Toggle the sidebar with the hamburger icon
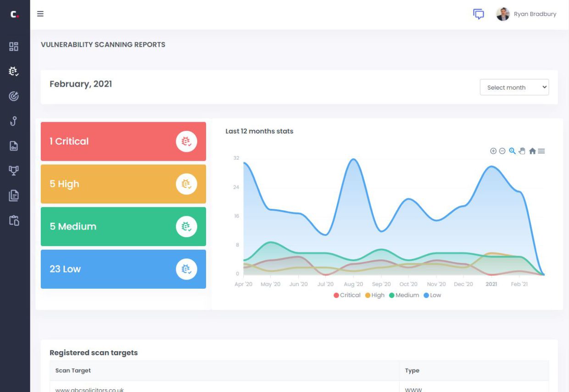The image size is (569, 392). click(40, 14)
